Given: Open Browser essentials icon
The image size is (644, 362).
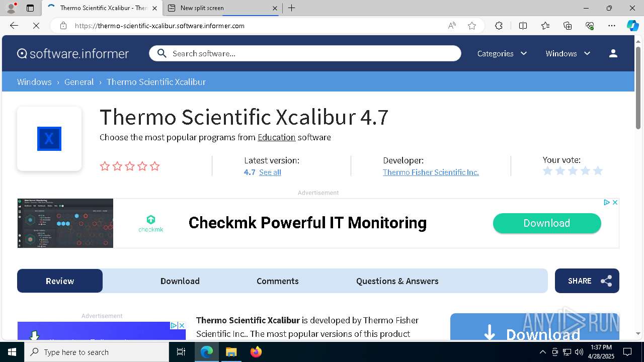Looking at the screenshot, I should click(x=590, y=26).
